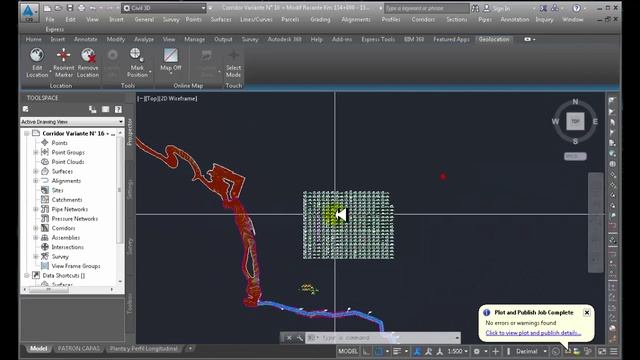Expand the Pipe Networks tree node
Screen dimensions: 640x360
(36, 209)
